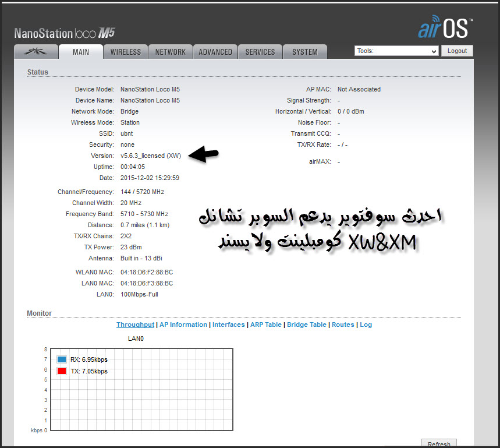
Task: Go to the ADVANCED tab
Action: tap(215, 52)
